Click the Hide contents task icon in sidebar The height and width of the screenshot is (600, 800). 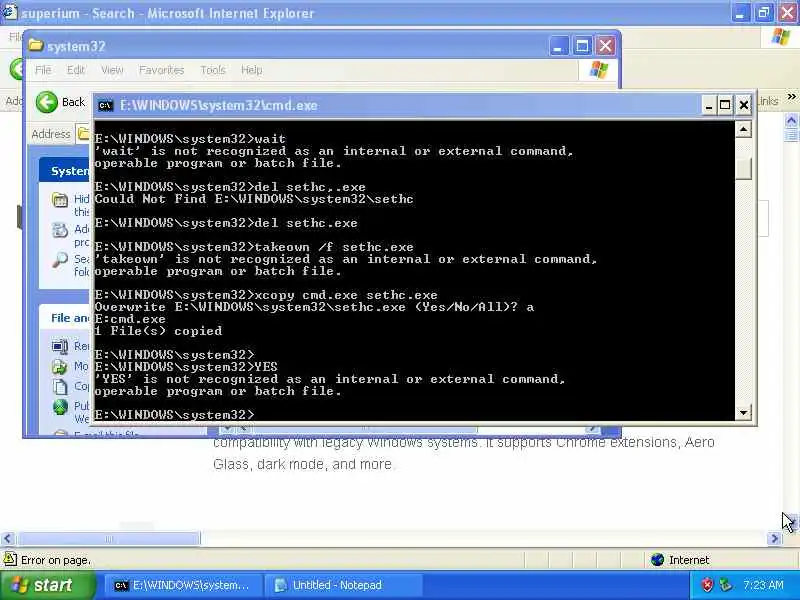point(60,199)
